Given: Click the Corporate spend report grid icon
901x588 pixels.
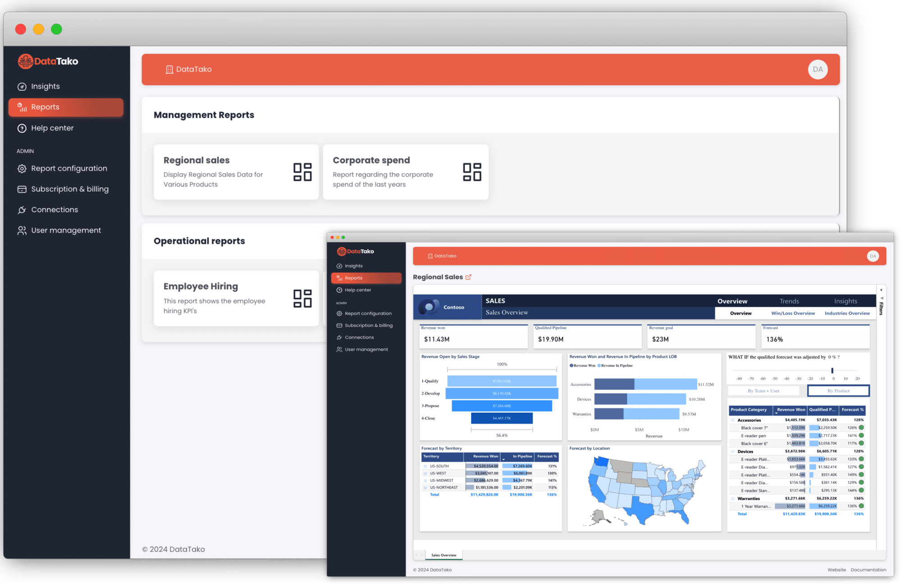Looking at the screenshot, I should 472,171.
